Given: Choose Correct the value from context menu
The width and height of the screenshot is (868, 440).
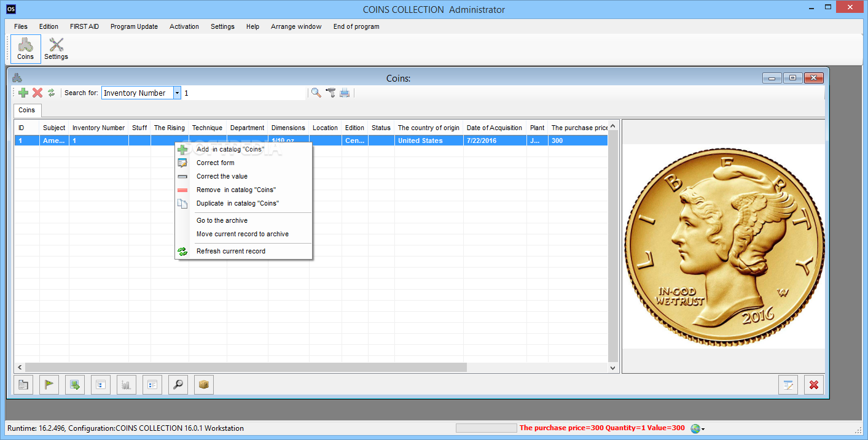Looking at the screenshot, I should 244,176.
